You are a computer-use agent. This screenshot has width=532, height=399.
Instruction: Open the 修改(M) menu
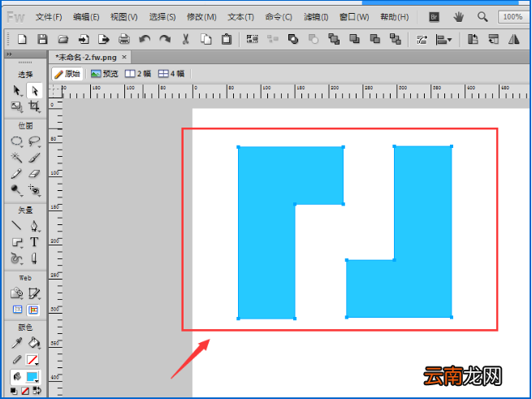[x=201, y=16]
